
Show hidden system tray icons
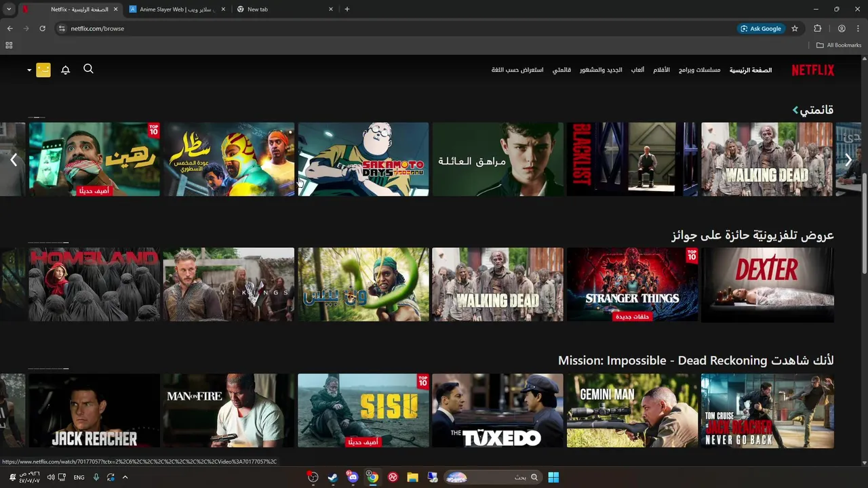coord(125,477)
